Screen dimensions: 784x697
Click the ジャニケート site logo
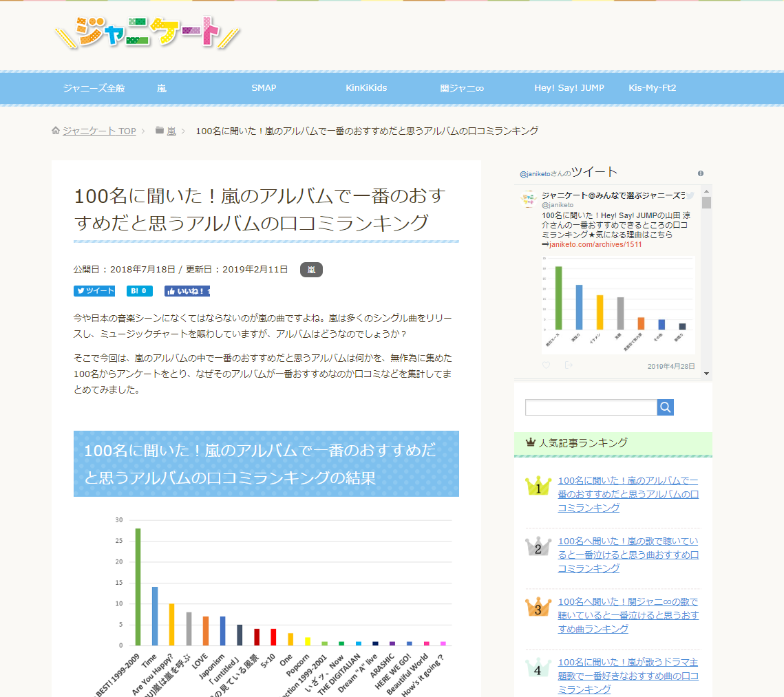pyautogui.click(x=147, y=33)
